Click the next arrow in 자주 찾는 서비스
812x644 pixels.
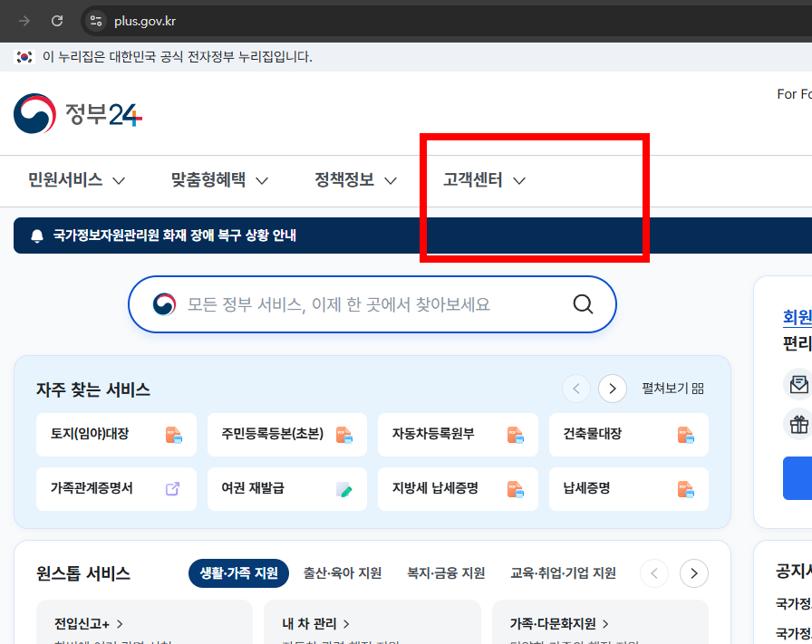coord(613,388)
